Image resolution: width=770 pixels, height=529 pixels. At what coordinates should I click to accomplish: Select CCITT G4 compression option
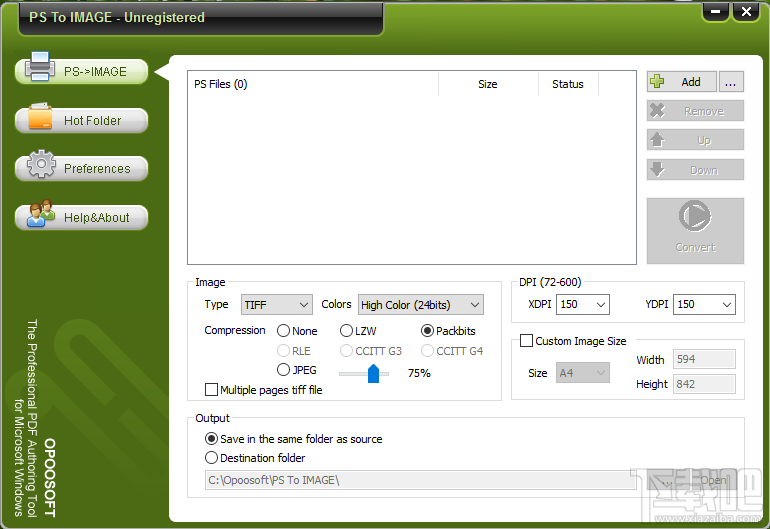[x=452, y=351]
